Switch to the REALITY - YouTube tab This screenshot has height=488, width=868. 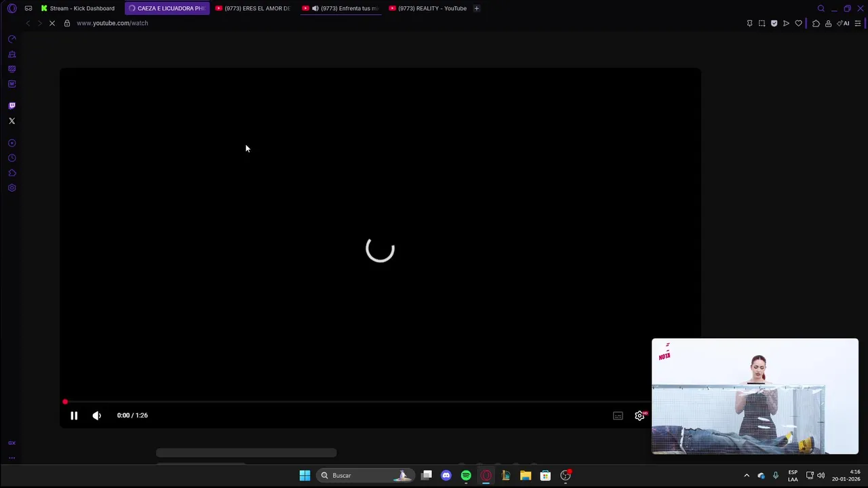pos(428,8)
